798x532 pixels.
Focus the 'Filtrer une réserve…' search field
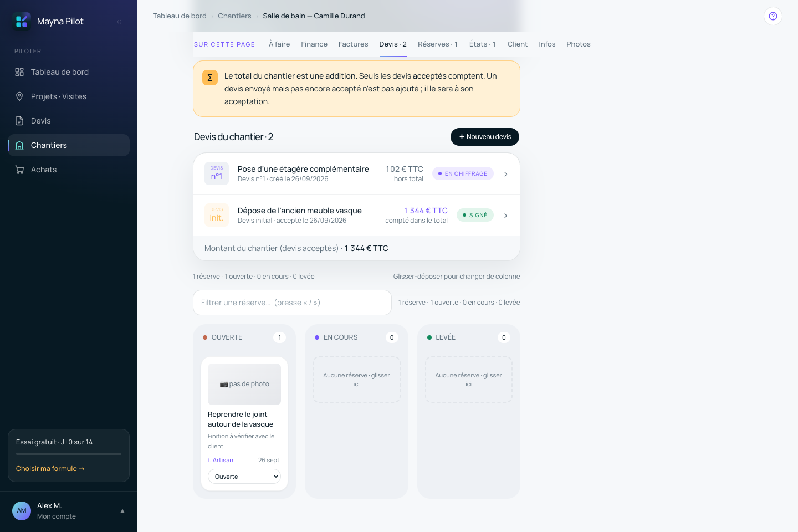click(292, 303)
